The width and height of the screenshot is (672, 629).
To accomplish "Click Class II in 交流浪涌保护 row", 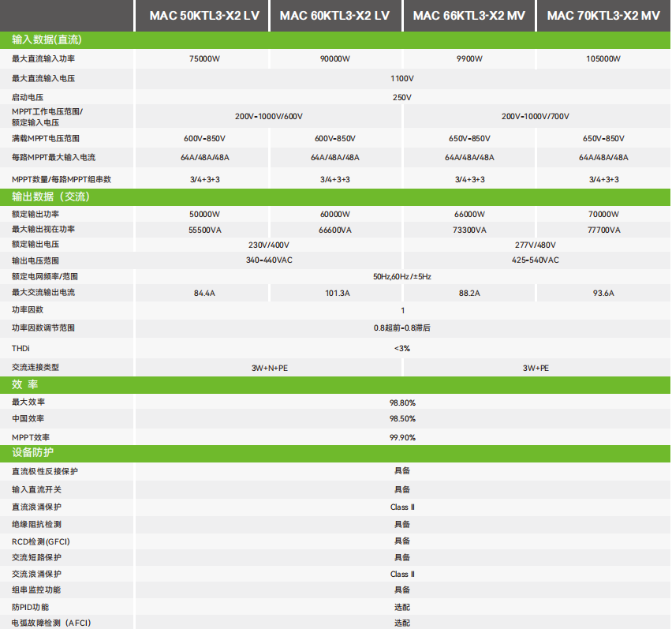I will coord(402,574).
